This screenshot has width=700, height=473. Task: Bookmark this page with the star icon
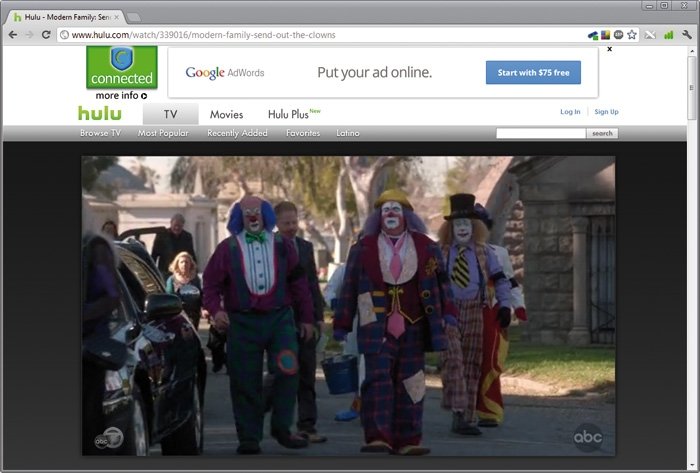[632, 34]
